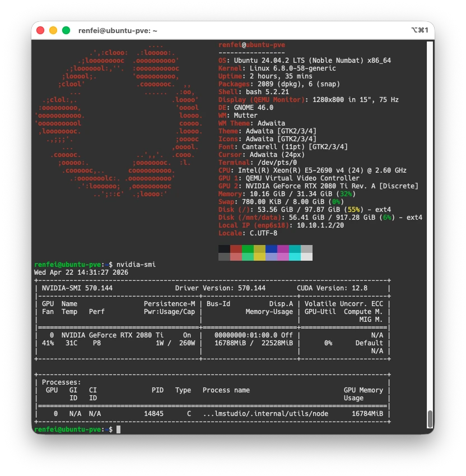466x476 pixels.
Task: Pick the bright yellow block in bottom row
Action: pyautogui.click(x=259, y=257)
